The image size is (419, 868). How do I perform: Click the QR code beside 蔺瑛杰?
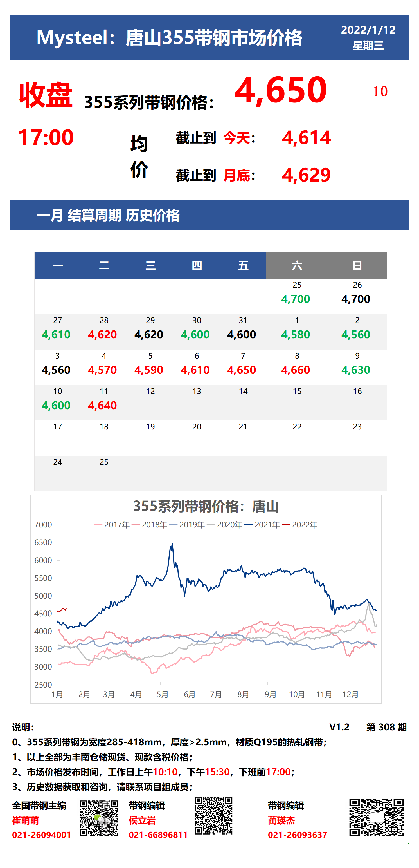click(376, 817)
